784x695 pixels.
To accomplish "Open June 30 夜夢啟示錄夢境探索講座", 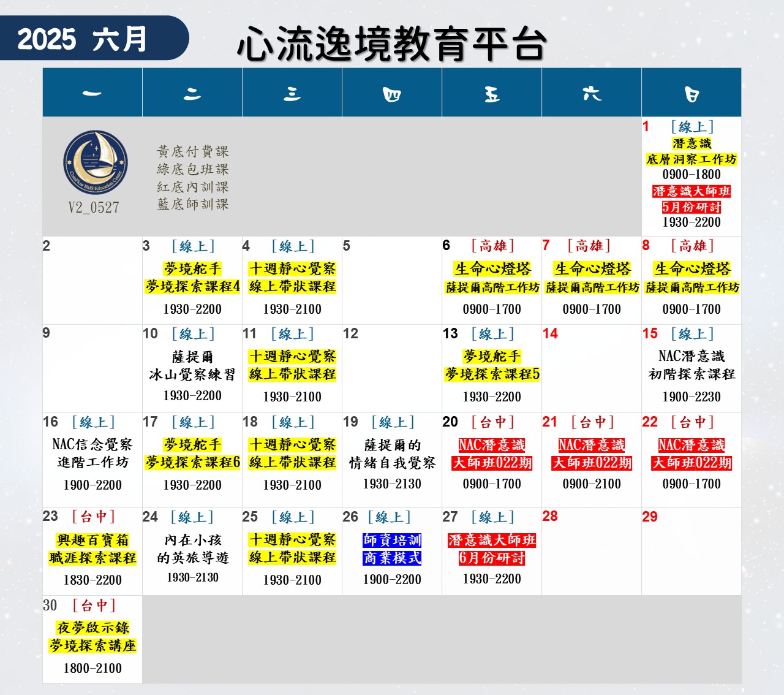I will click(x=92, y=637).
